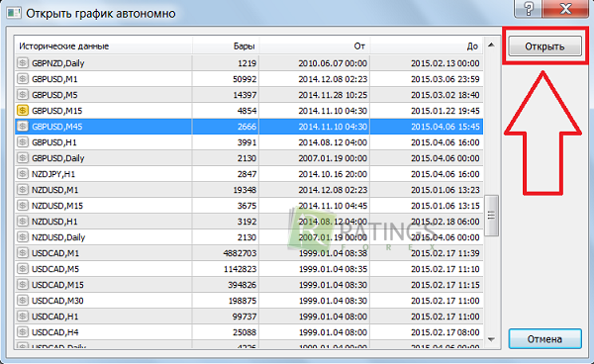Select the USDCAD,M15 entry
The image size is (594, 364).
(x=248, y=285)
